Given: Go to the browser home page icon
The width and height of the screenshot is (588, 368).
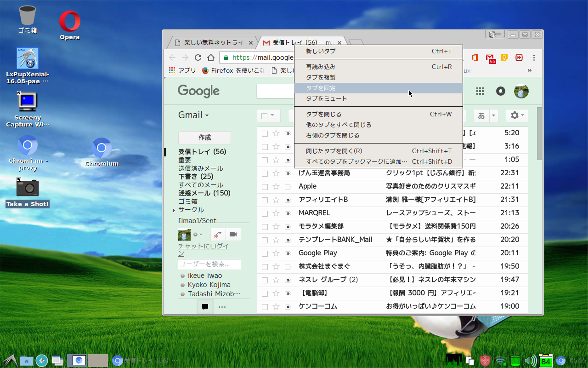Looking at the screenshot, I should 211,57.
